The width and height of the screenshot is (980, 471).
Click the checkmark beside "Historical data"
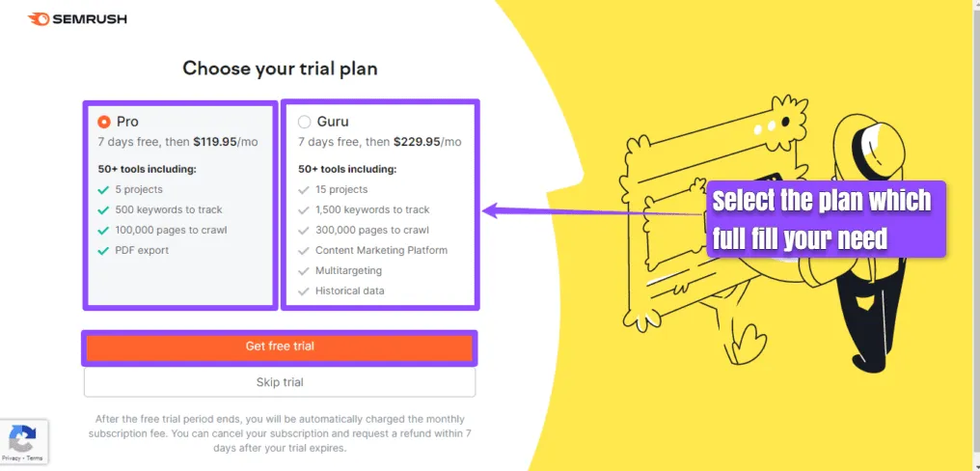click(305, 291)
